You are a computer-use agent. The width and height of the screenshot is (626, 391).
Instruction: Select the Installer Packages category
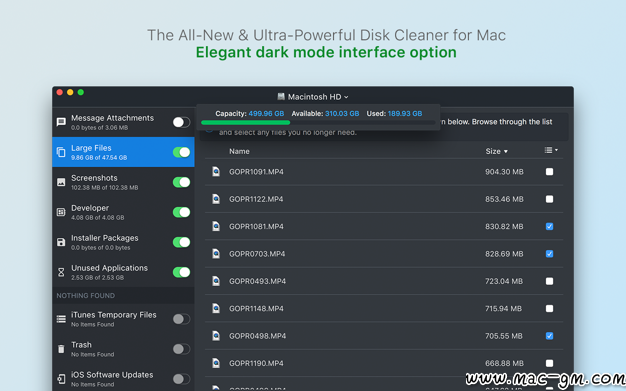pyautogui.click(x=123, y=242)
